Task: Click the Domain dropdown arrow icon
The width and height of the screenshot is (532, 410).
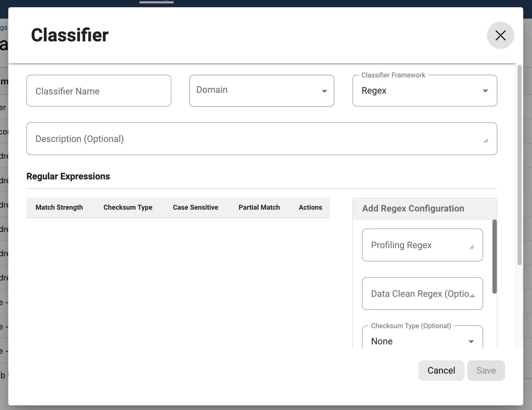Action: pos(324,91)
